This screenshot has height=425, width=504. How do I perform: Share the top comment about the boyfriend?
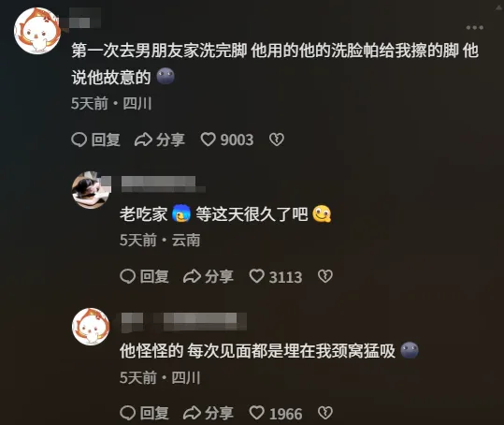pos(160,139)
